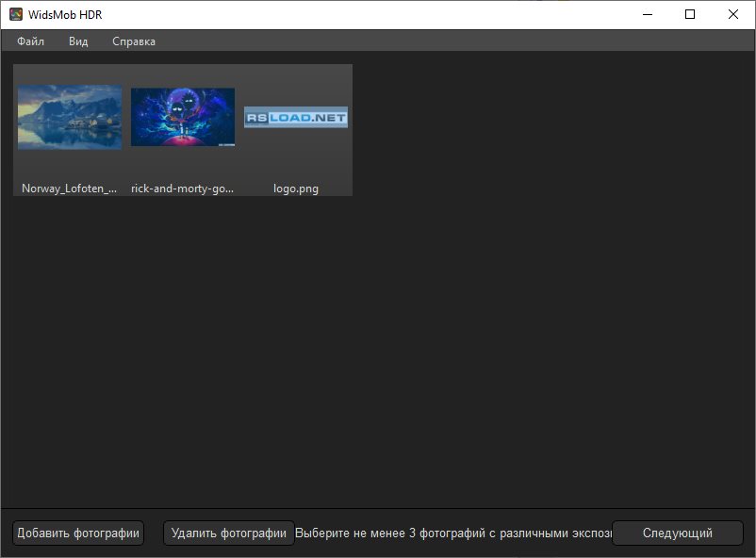
Task: Select the Norway_Lofoten photo thumbnail
Action: (68, 117)
